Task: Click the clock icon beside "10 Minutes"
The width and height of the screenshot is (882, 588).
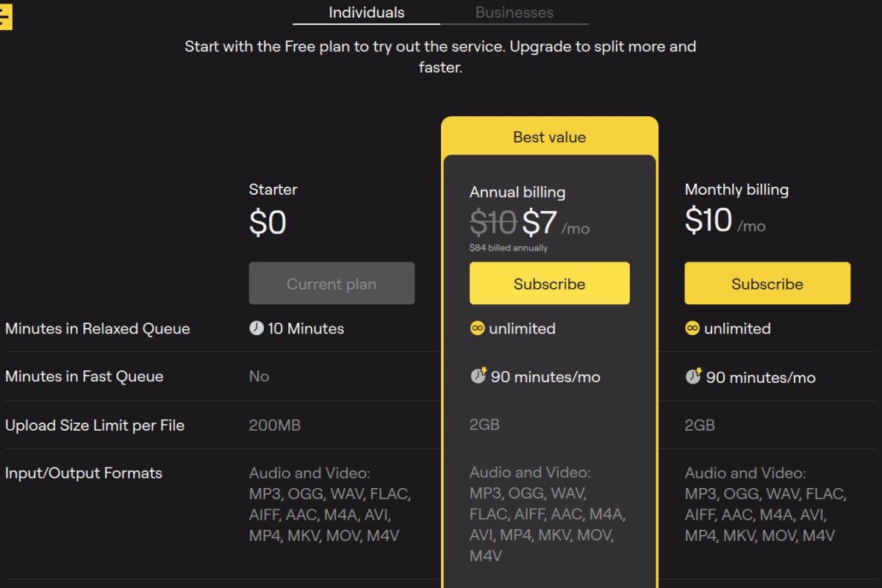Action: coord(258,329)
